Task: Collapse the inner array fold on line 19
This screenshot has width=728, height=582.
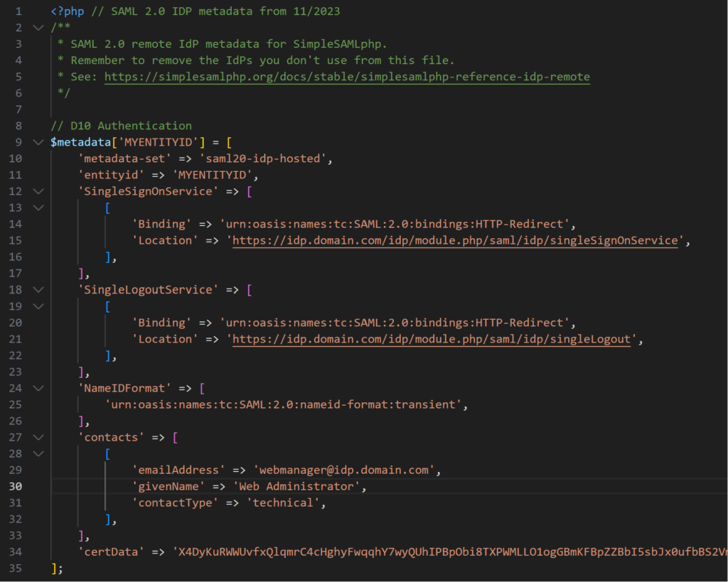Action: 38,306
